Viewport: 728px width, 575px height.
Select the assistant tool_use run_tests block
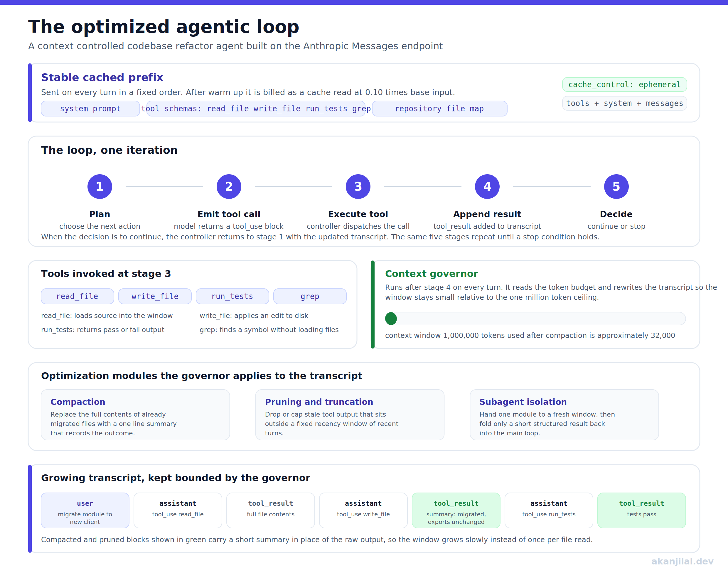[x=549, y=510]
